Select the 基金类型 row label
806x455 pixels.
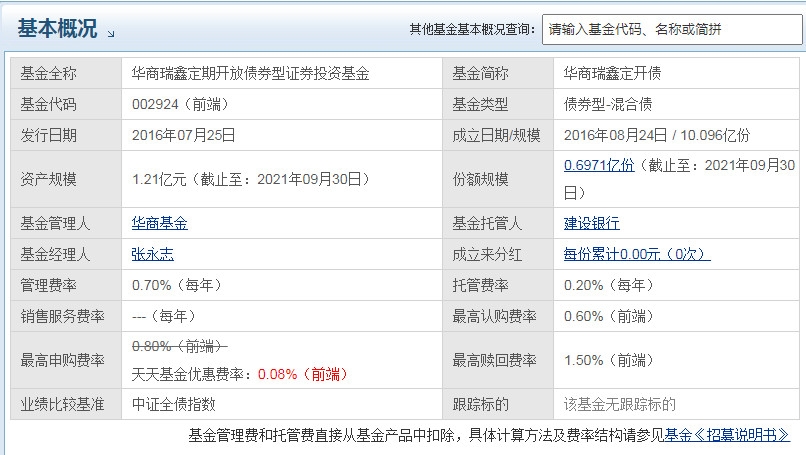tap(480, 104)
